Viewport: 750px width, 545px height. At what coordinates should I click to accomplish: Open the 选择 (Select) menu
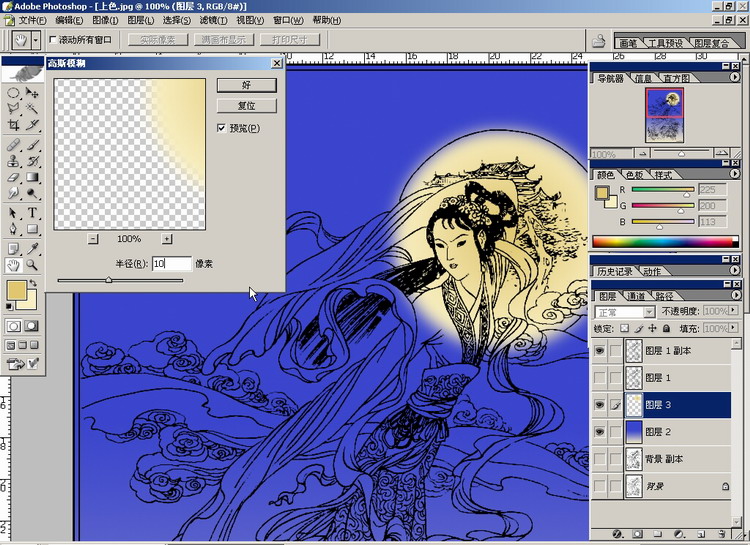(176, 20)
